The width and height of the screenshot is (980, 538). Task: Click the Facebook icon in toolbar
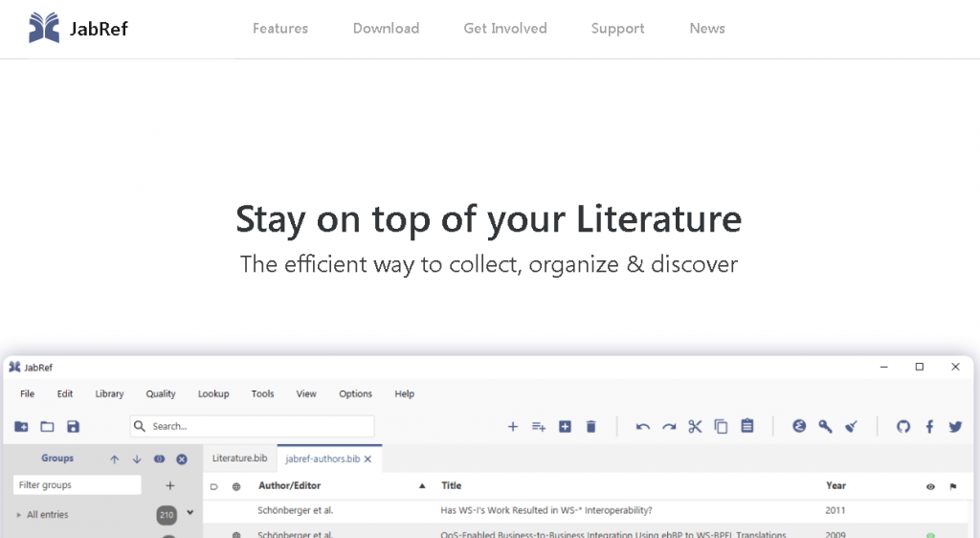[x=929, y=426]
